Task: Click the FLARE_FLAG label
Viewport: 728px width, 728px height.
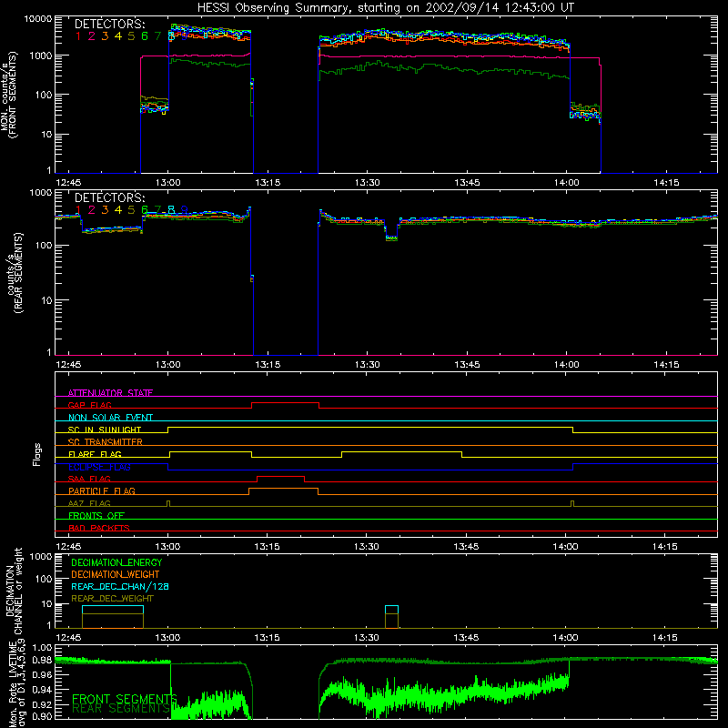Action: coord(95,454)
